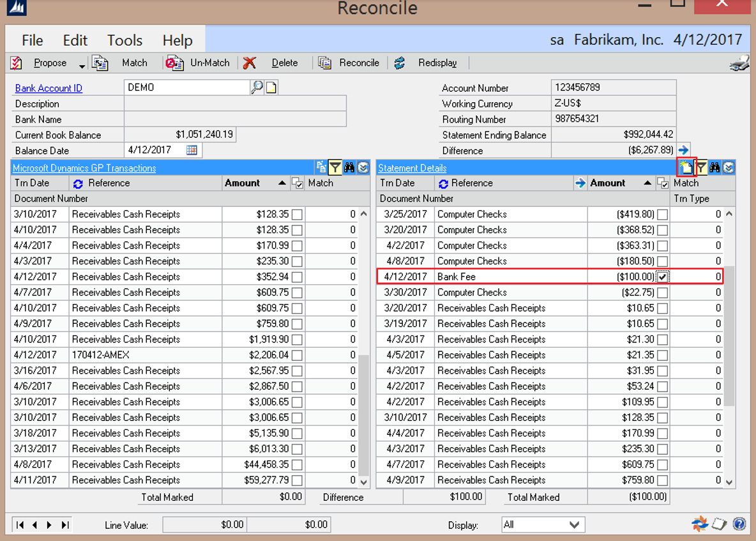Click binoculars find icon in Statement Details header
756x541 pixels.
(715, 167)
